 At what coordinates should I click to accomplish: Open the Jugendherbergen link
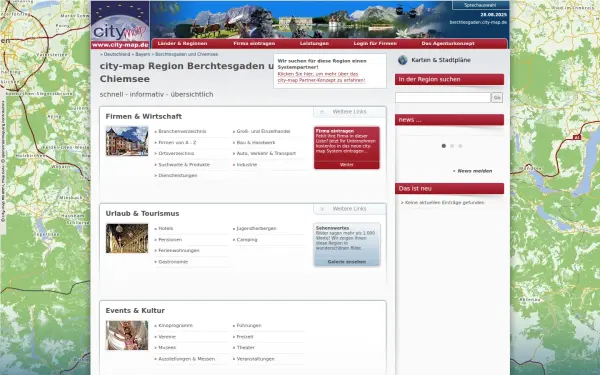point(256,228)
